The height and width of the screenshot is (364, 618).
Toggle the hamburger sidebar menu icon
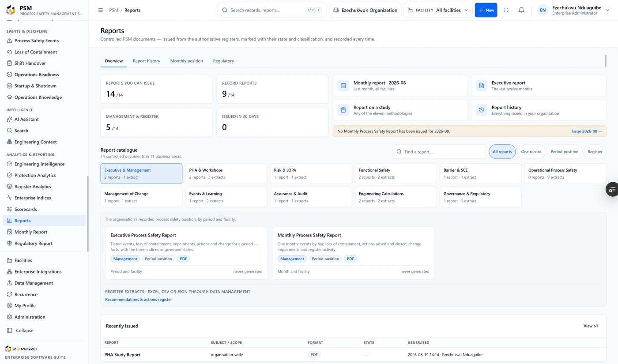(x=101, y=10)
